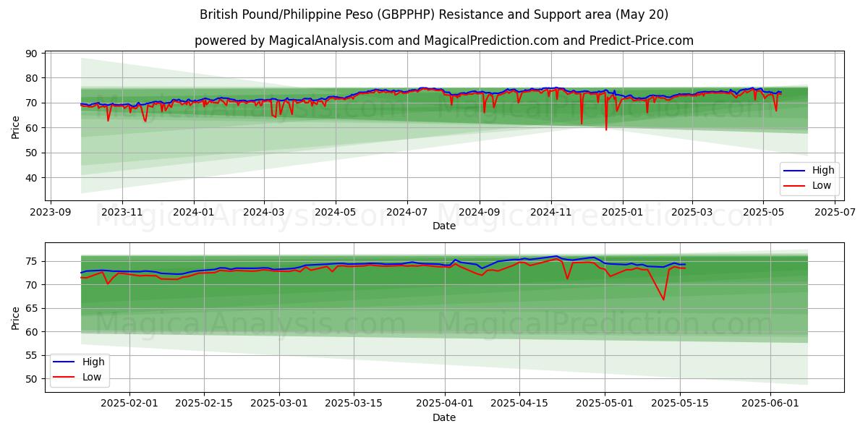This screenshot has width=868, height=434.
Task: Click the top chart 'Date' axis label
Action: click(444, 226)
